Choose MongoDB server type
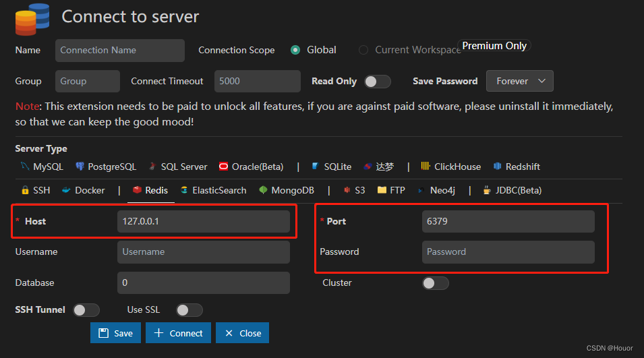Screen dimensions: 644x358 pos(287,191)
